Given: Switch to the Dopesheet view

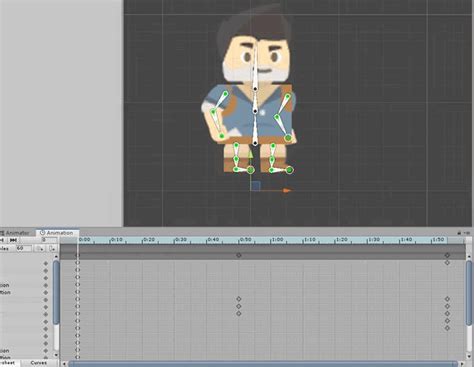Looking at the screenshot, I should 8,363.
